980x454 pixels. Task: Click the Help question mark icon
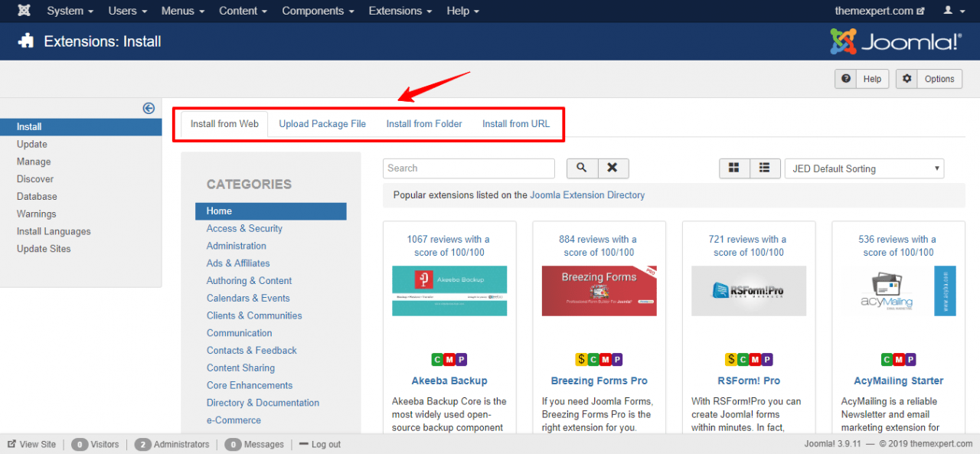(x=845, y=78)
